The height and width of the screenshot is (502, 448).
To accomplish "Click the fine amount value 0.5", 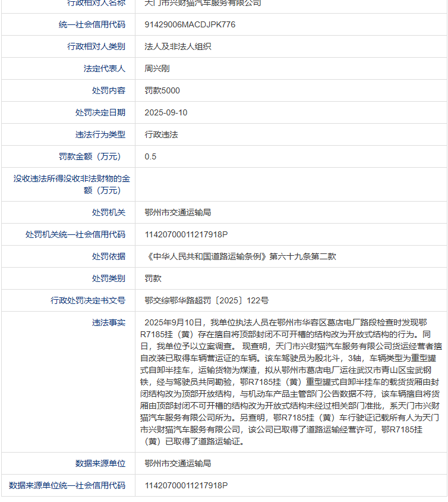I will 151,156.
